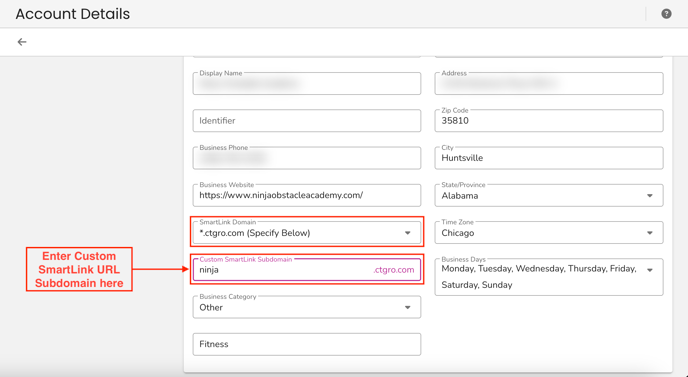688x377 pixels.
Task: Open the help question mark icon
Action: pyautogui.click(x=666, y=14)
